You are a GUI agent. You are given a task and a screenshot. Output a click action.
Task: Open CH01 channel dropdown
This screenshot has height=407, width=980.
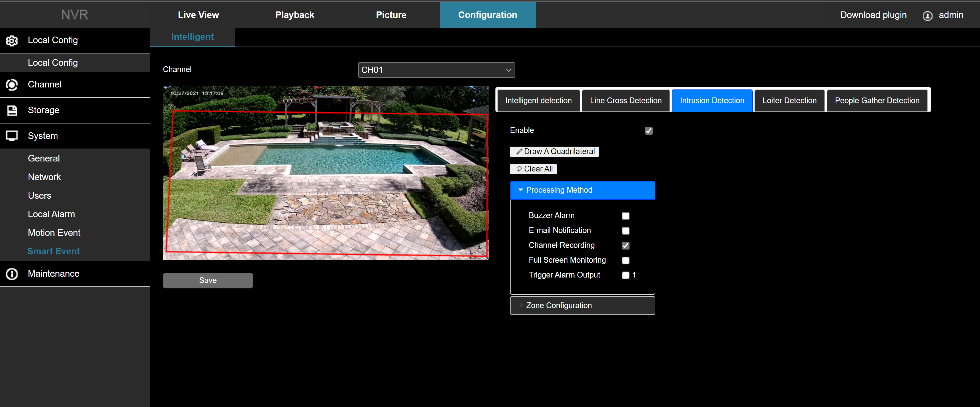(x=436, y=69)
